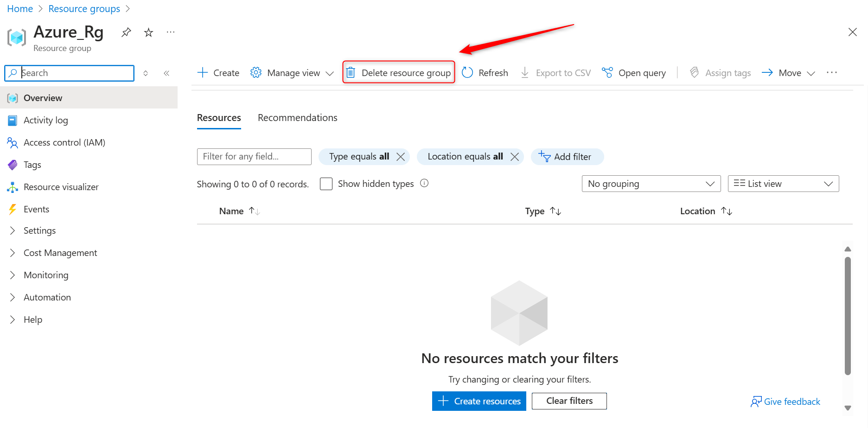Open query in Resource Graph
The image size is (868, 428).
(x=634, y=73)
